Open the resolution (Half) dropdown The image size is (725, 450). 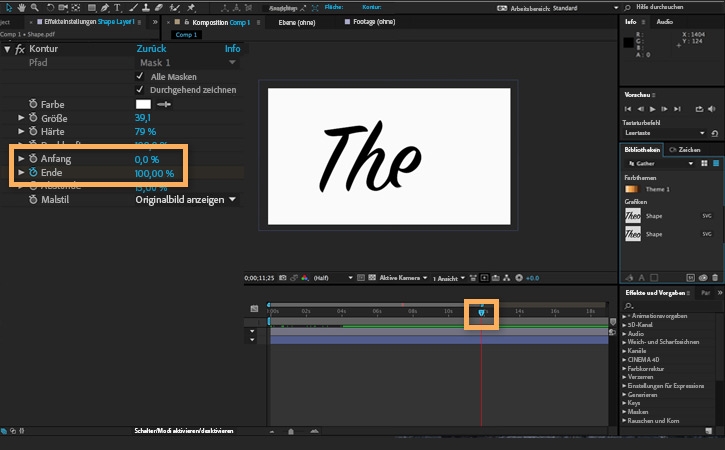pos(333,278)
